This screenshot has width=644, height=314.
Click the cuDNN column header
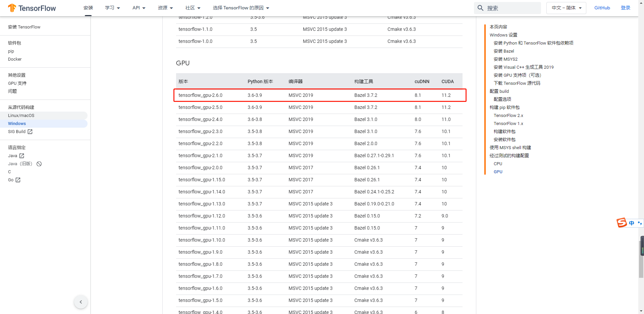[x=422, y=82]
